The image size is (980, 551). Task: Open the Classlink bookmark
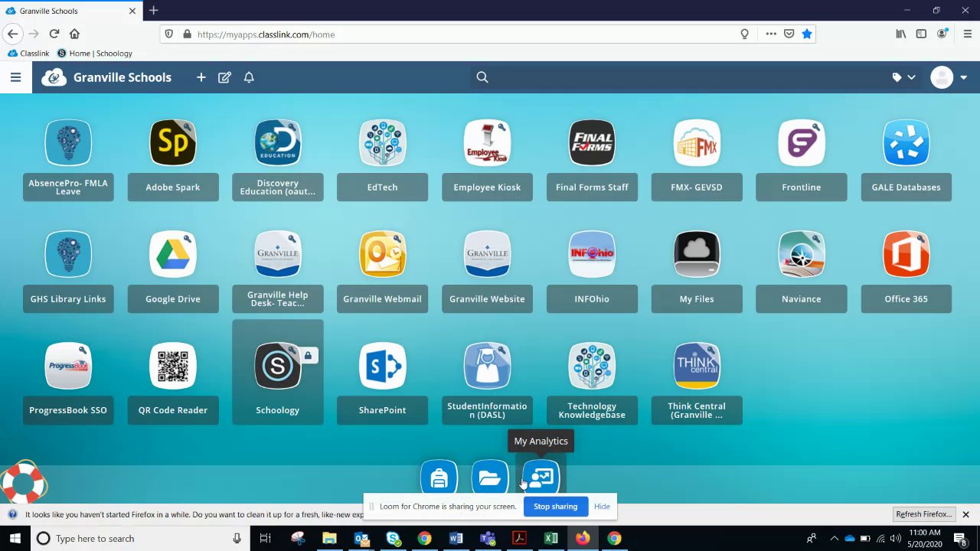(x=28, y=54)
